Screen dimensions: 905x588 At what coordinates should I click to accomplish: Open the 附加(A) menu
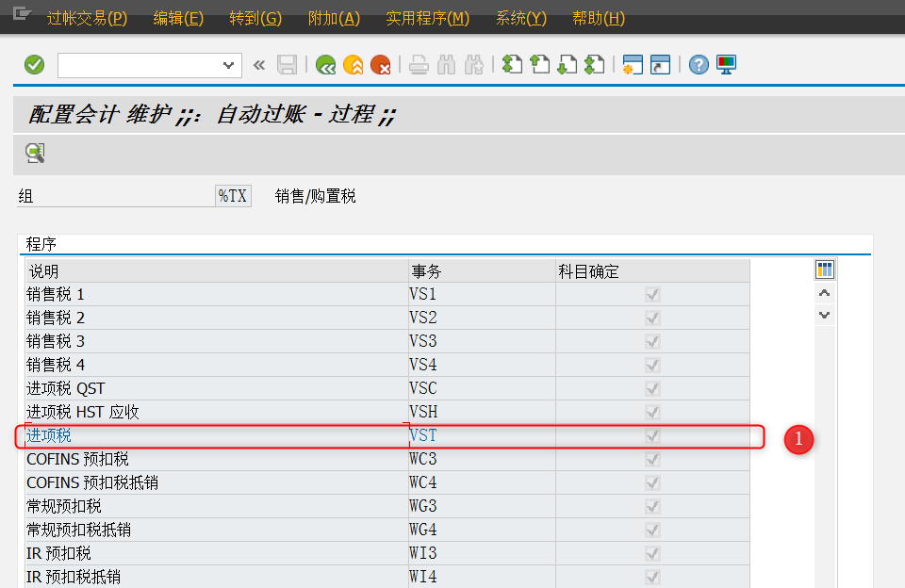tap(334, 19)
